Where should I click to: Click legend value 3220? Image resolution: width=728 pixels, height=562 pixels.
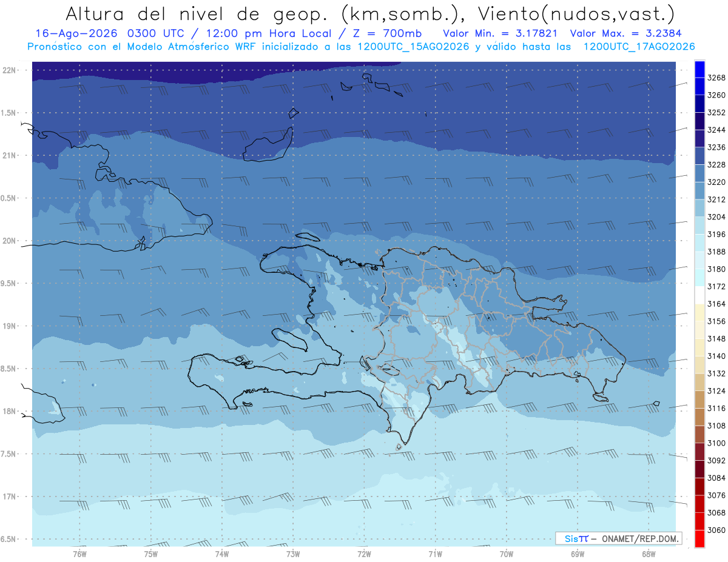tap(716, 182)
